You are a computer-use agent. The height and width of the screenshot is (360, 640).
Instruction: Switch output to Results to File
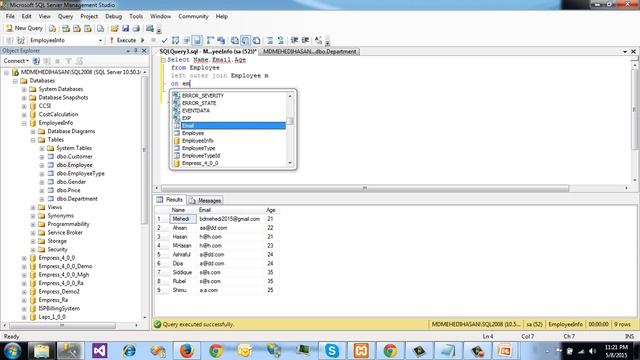click(x=256, y=40)
